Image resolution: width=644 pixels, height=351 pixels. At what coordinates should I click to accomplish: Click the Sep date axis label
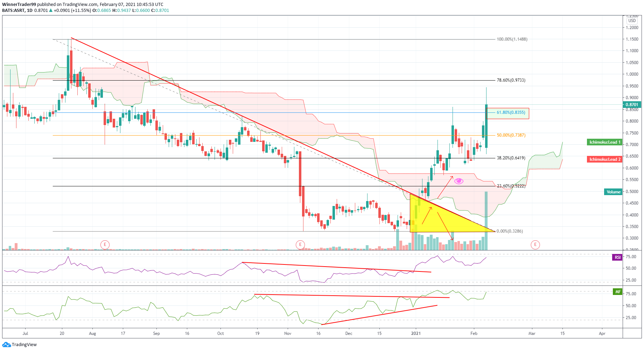(156, 333)
